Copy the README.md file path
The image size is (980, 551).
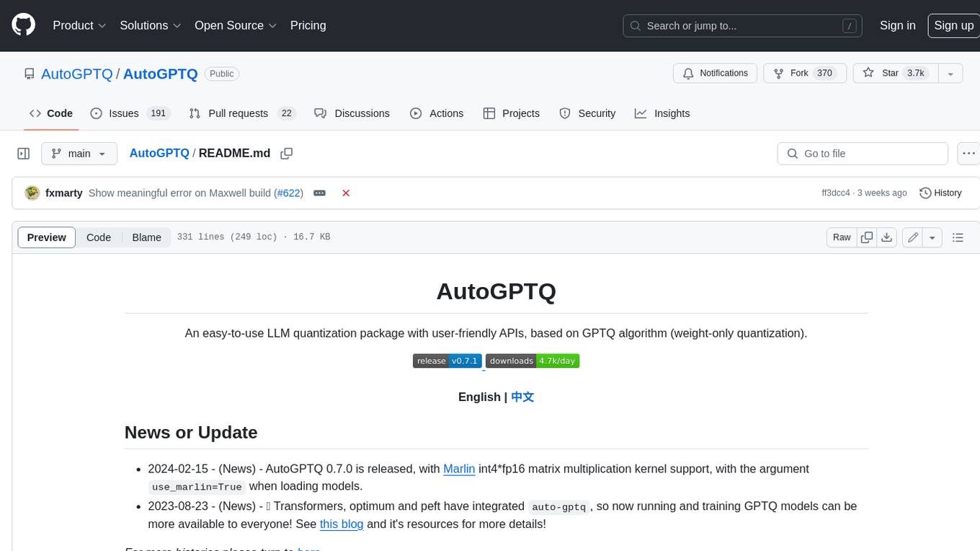point(287,154)
